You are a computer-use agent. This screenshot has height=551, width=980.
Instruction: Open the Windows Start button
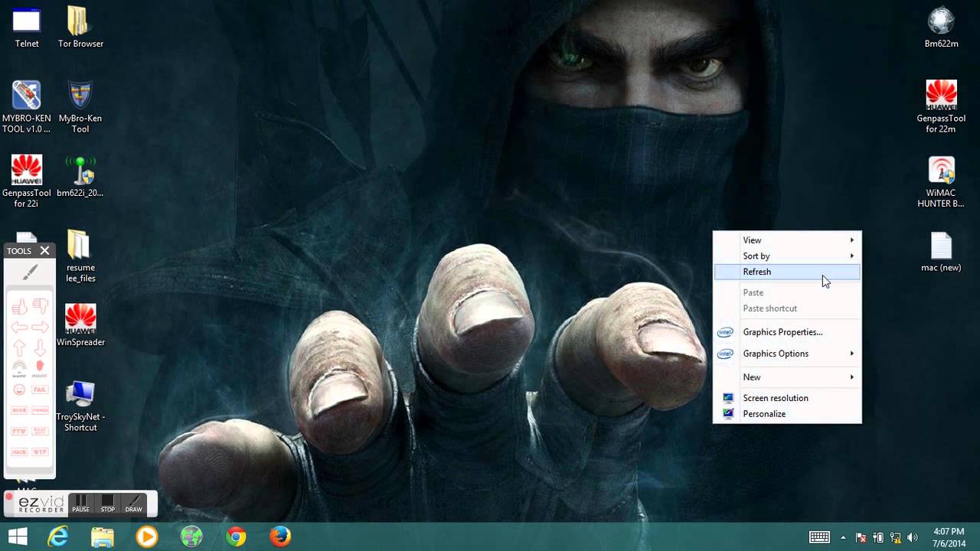coord(18,536)
